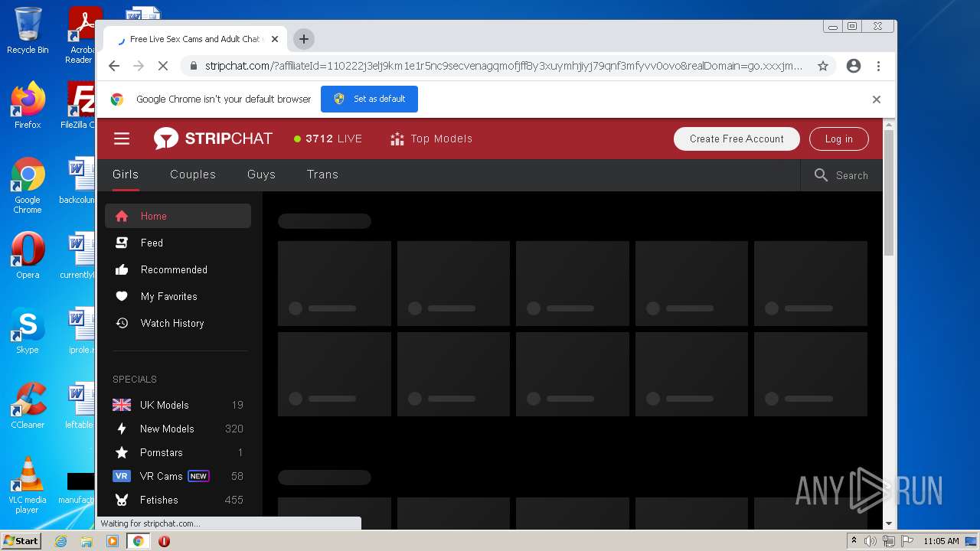This screenshot has width=980, height=551.
Task: Open a new tab with plus button
Action: (x=304, y=39)
